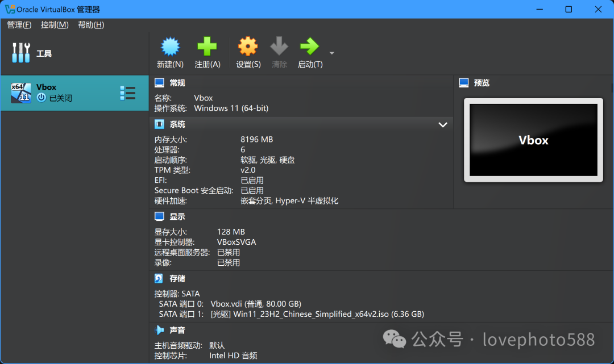The image size is (614, 364).
Task: Click the power status icon next to 已关闭
Action: [41, 98]
